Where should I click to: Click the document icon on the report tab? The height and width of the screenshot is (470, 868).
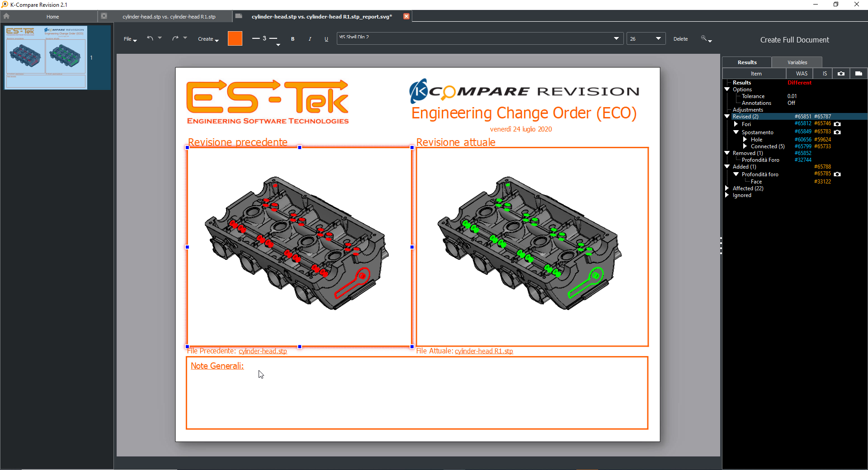coord(239,16)
